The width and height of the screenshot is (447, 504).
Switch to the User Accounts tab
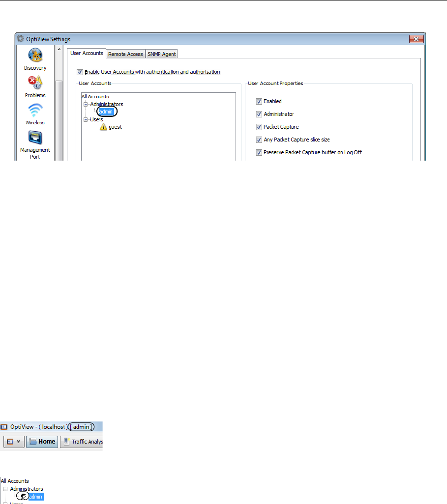pos(87,53)
